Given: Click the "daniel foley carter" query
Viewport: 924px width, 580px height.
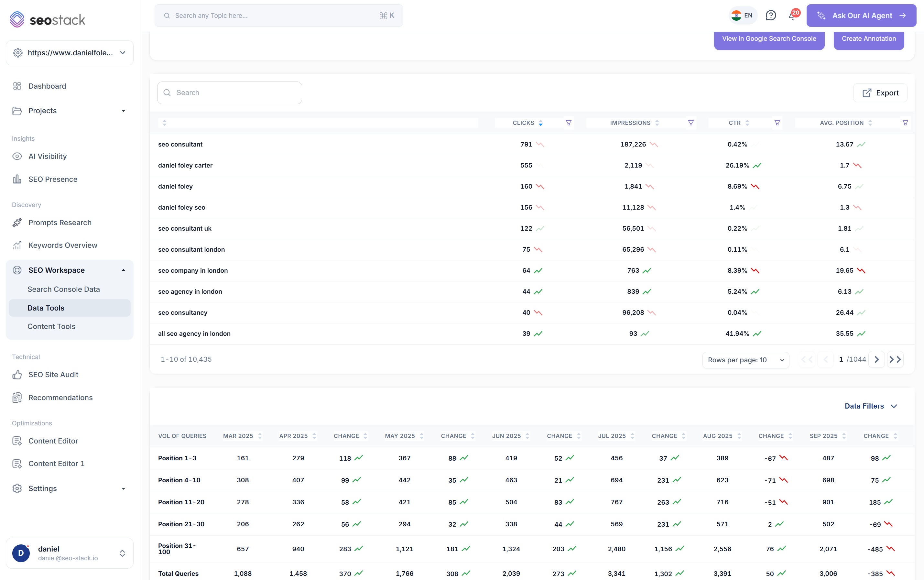Looking at the screenshot, I should (185, 165).
